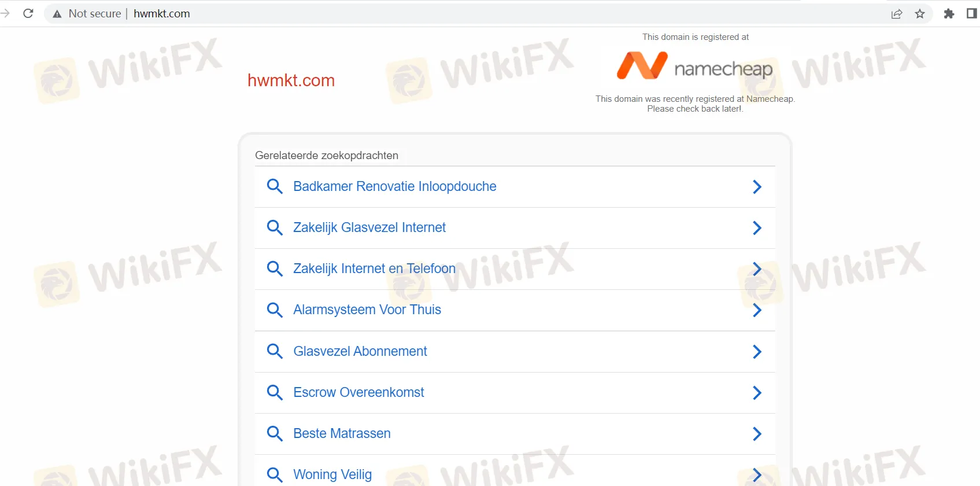Image resolution: width=980 pixels, height=486 pixels.
Task: Expand the Zakelijk Glasvezel Internet chevron
Action: 757,228
